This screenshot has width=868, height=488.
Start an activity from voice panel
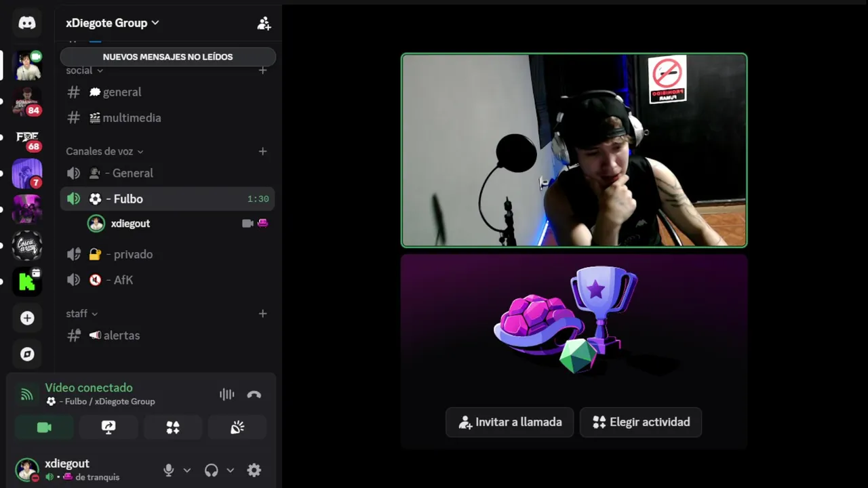[x=173, y=428]
